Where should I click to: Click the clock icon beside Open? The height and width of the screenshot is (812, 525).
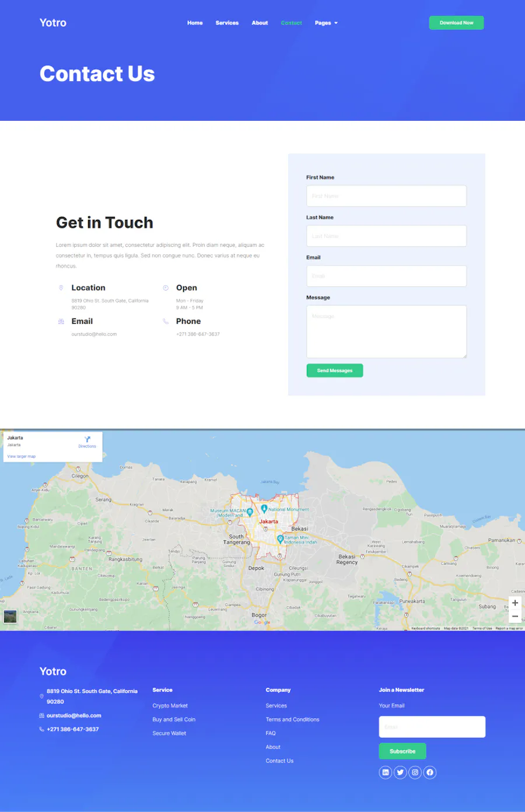point(166,288)
